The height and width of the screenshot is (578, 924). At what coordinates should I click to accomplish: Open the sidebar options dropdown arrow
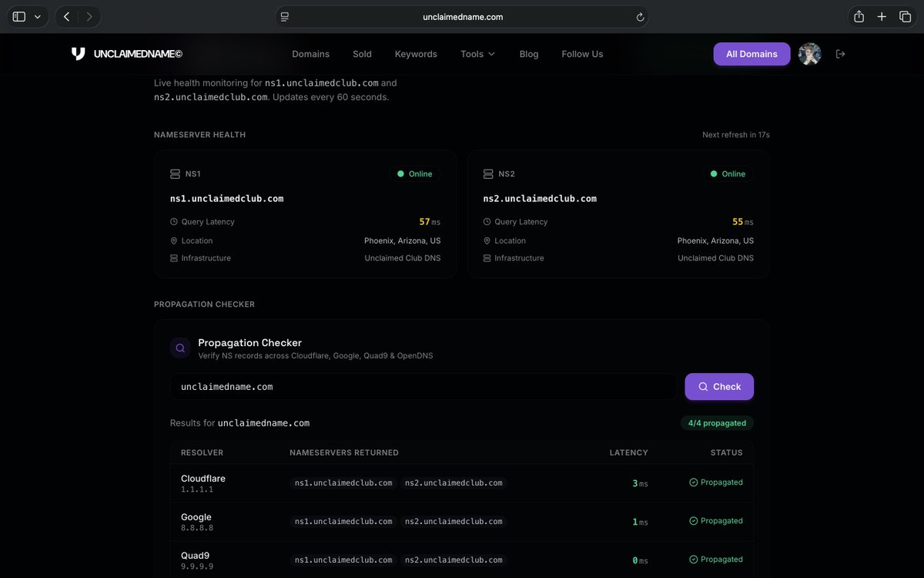(37, 16)
